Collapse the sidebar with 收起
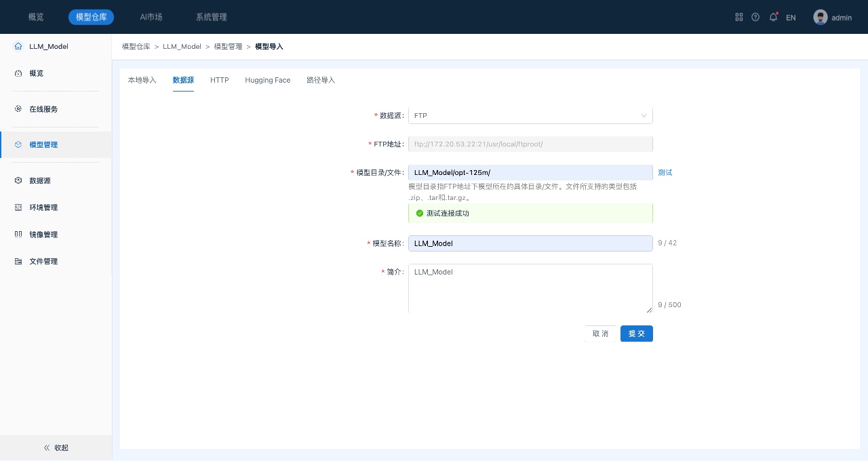 [x=56, y=447]
